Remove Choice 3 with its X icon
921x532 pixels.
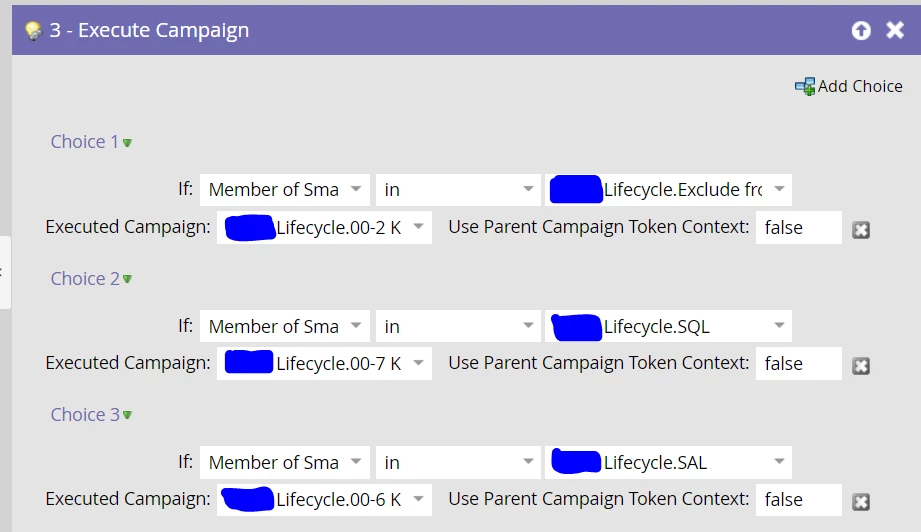click(860, 502)
